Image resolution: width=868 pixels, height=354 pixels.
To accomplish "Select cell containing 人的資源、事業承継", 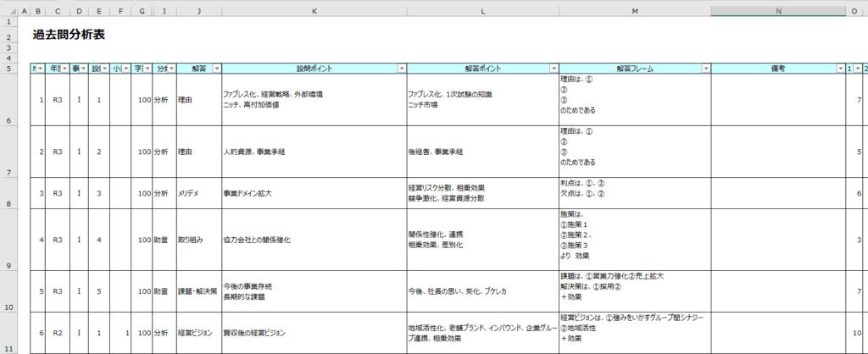I will click(x=314, y=152).
